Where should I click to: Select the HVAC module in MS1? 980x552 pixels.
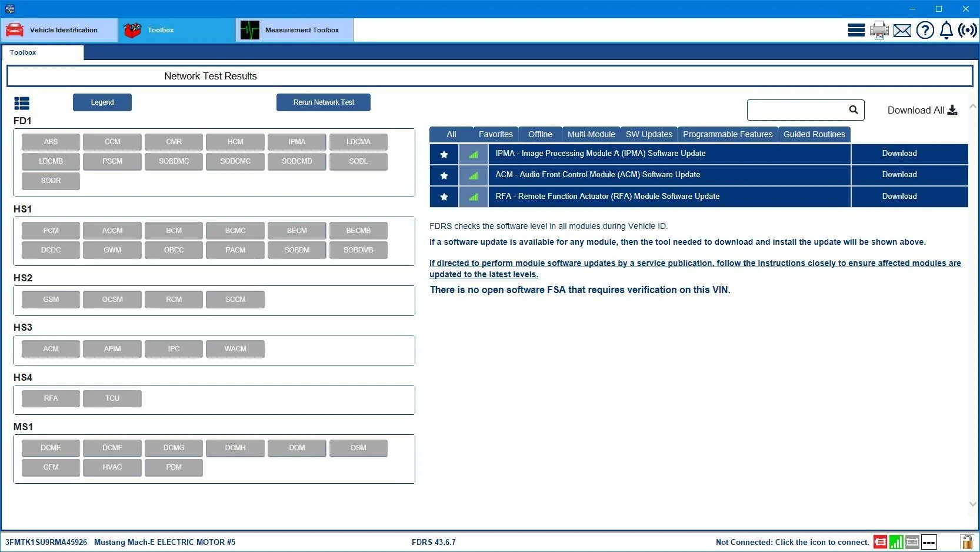point(112,467)
